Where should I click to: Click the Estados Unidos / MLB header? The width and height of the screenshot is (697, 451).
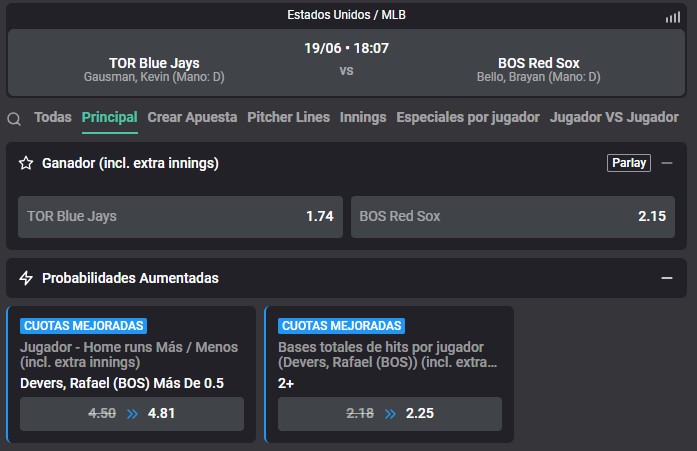[346, 15]
